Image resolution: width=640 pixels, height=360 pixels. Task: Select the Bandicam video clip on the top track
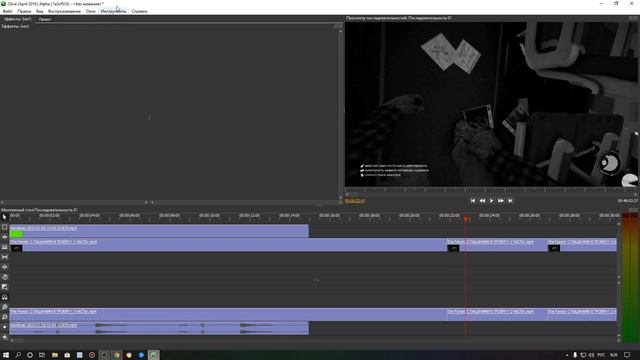point(159,231)
